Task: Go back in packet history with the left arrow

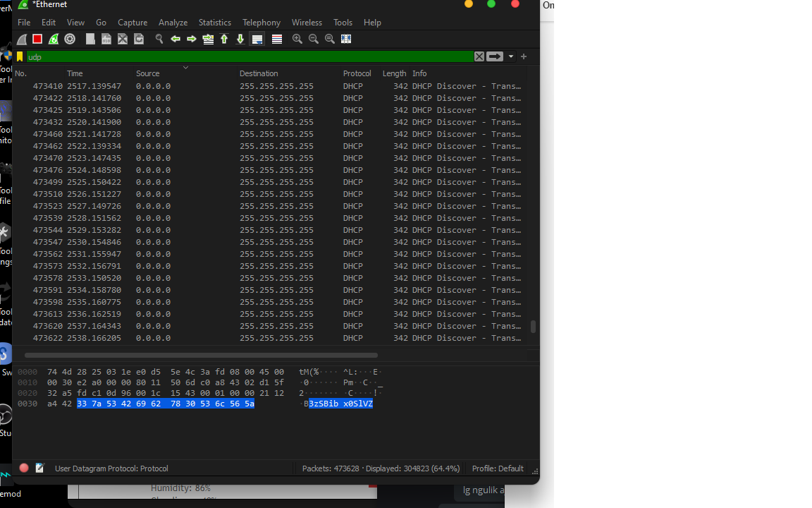Action: click(176, 39)
